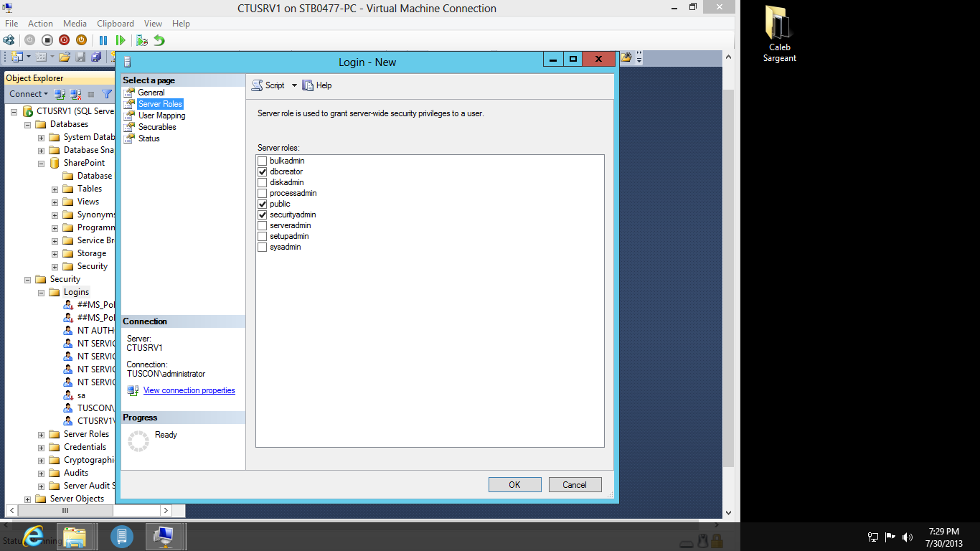Grant the sysadmin server role
This screenshot has height=551, width=980.
(x=263, y=247)
